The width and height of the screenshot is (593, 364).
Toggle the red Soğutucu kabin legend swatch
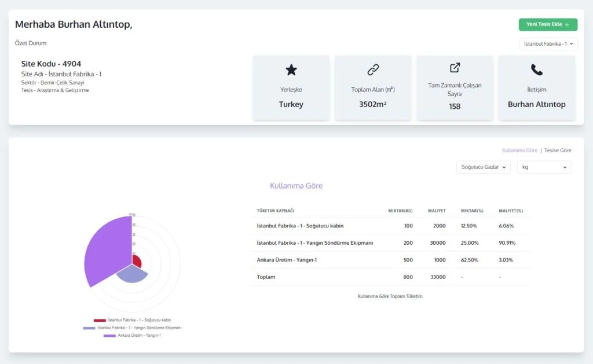(x=100, y=320)
